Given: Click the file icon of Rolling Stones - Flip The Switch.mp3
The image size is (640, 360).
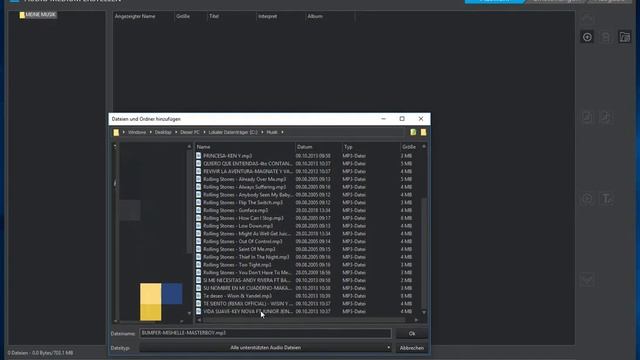Looking at the screenshot, I should pyautogui.click(x=198, y=202).
